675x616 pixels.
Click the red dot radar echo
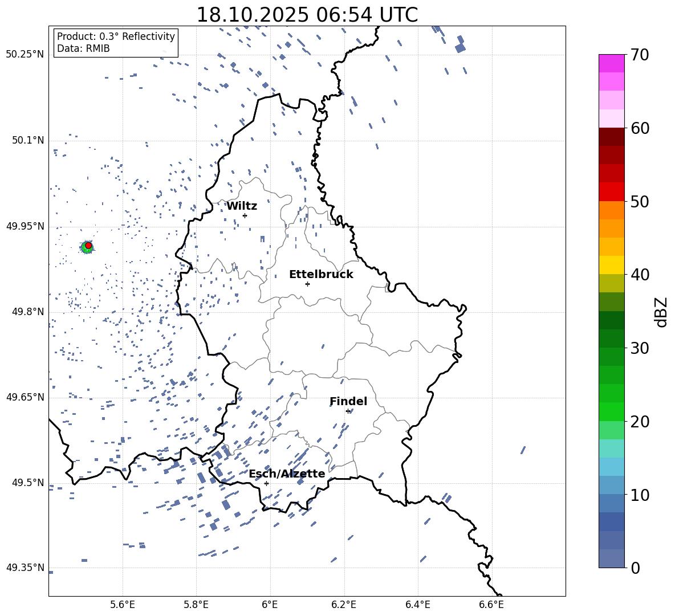(x=88, y=246)
